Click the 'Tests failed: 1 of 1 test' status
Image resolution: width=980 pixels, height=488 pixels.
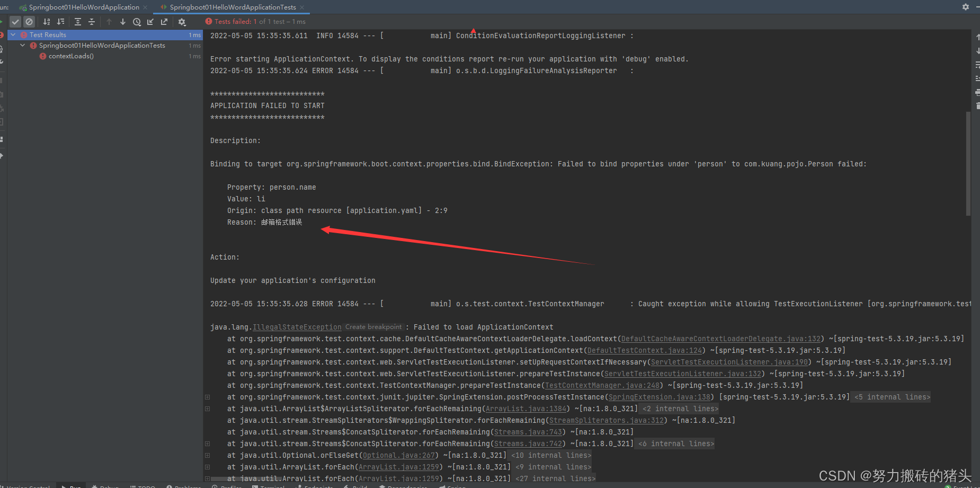(260, 22)
